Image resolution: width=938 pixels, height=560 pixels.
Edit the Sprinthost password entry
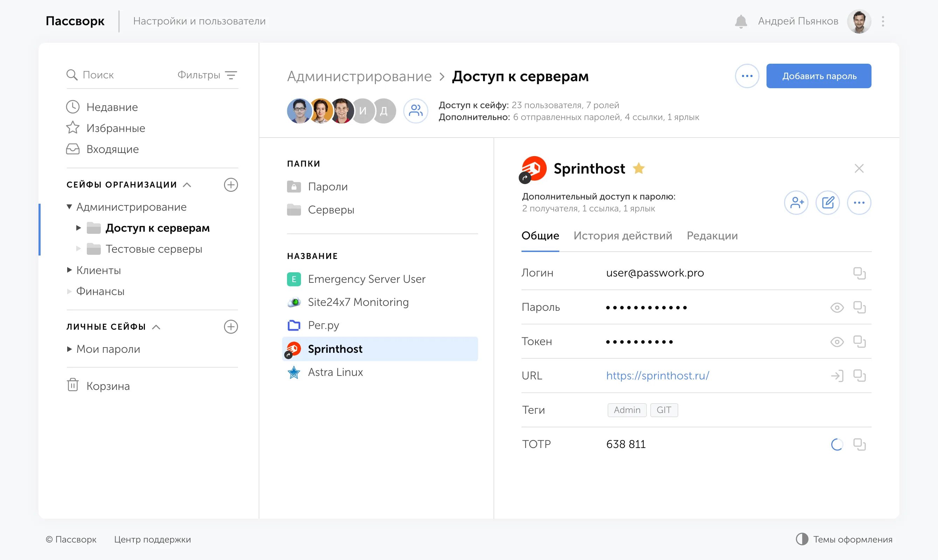click(827, 203)
